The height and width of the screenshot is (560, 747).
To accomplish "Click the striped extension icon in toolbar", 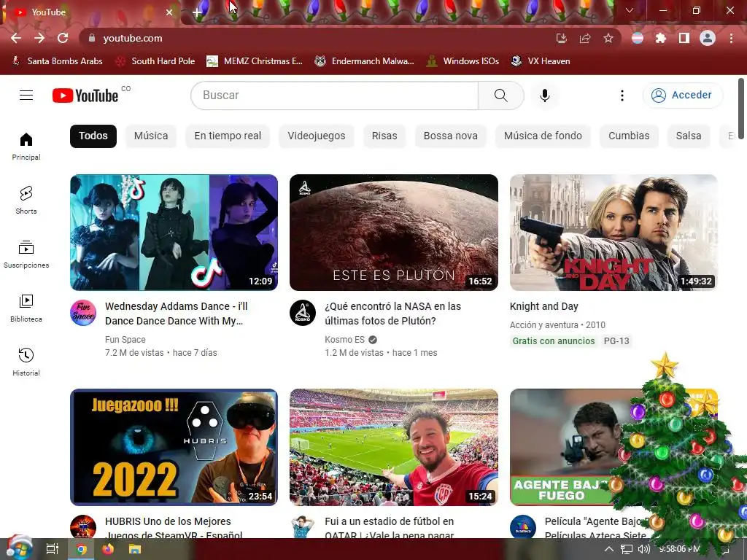I will tap(638, 38).
